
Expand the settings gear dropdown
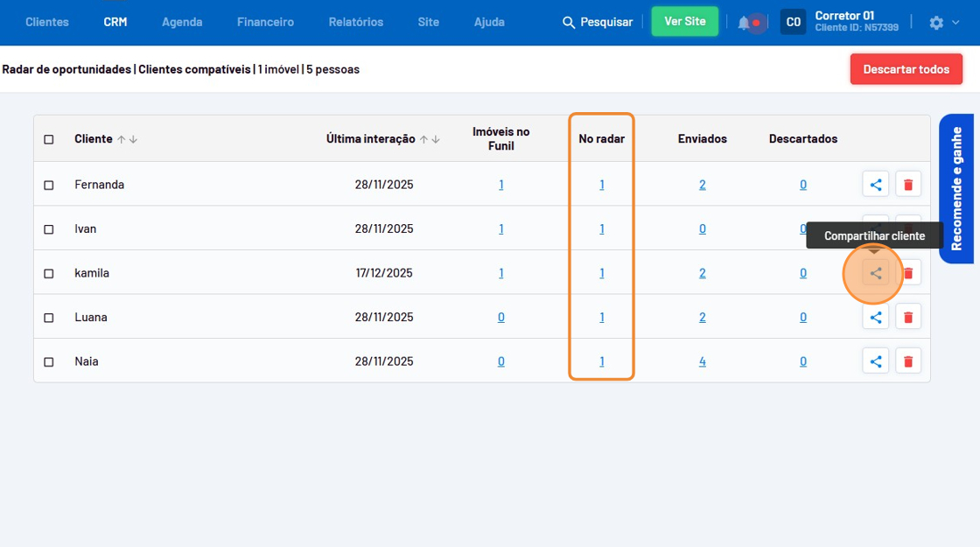pyautogui.click(x=943, y=23)
